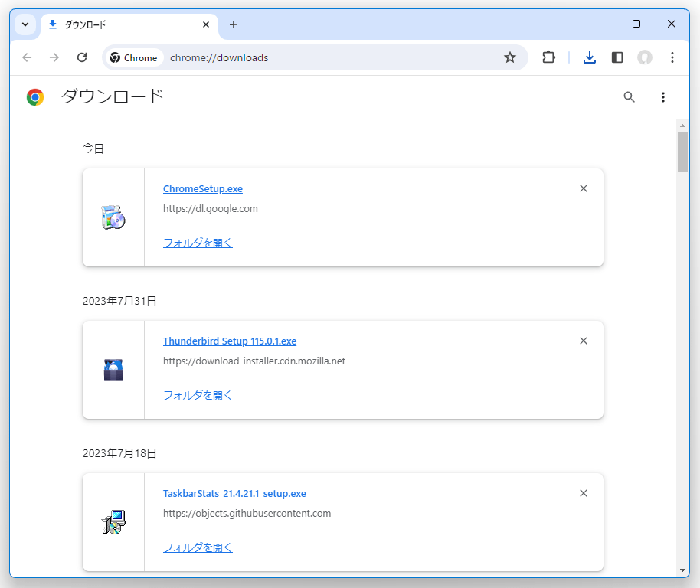Reload the page with refresh icon
The image size is (700, 588).
click(x=82, y=57)
